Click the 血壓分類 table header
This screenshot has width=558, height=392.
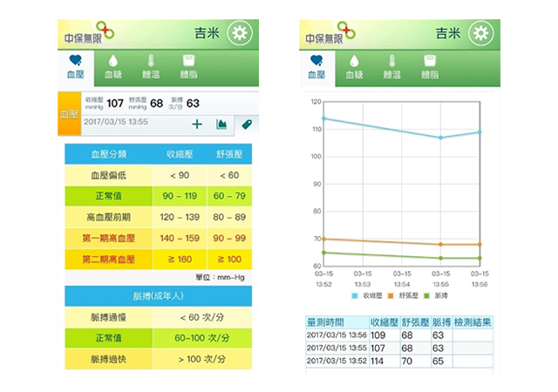[108, 154]
